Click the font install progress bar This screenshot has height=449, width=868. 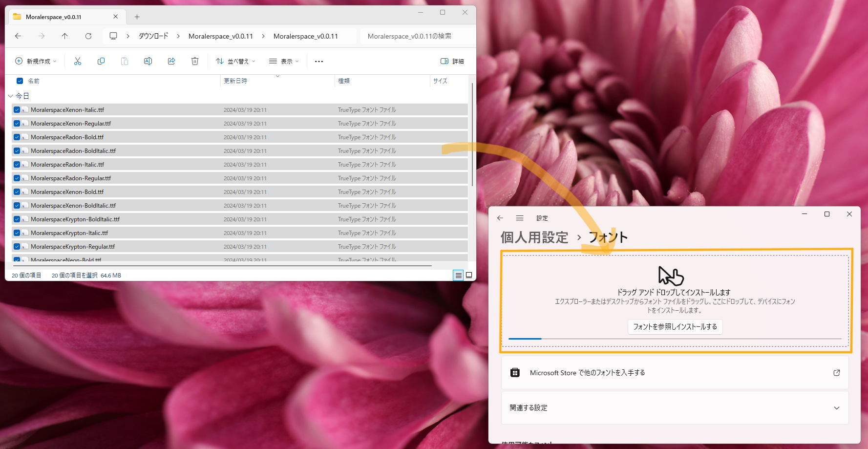tap(675, 339)
